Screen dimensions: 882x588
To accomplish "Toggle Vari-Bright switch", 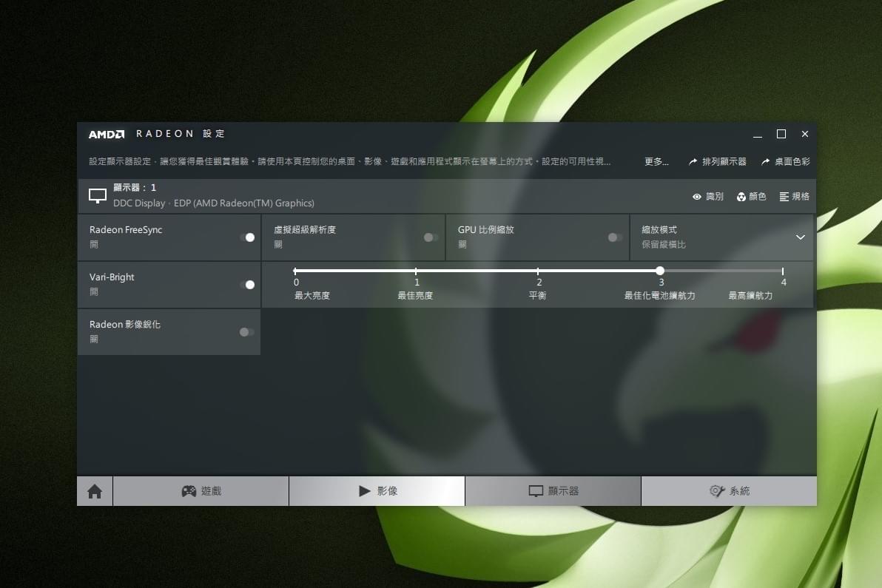I will coord(247,285).
